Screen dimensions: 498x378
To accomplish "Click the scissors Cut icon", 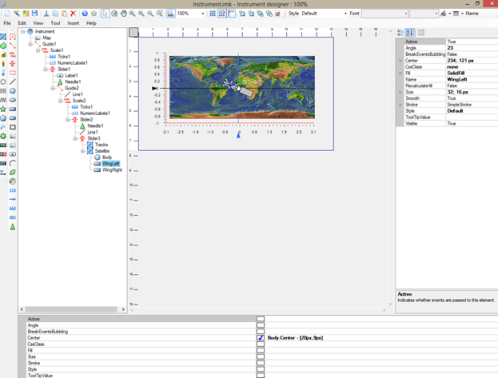I will pyautogui.click(x=46, y=13).
